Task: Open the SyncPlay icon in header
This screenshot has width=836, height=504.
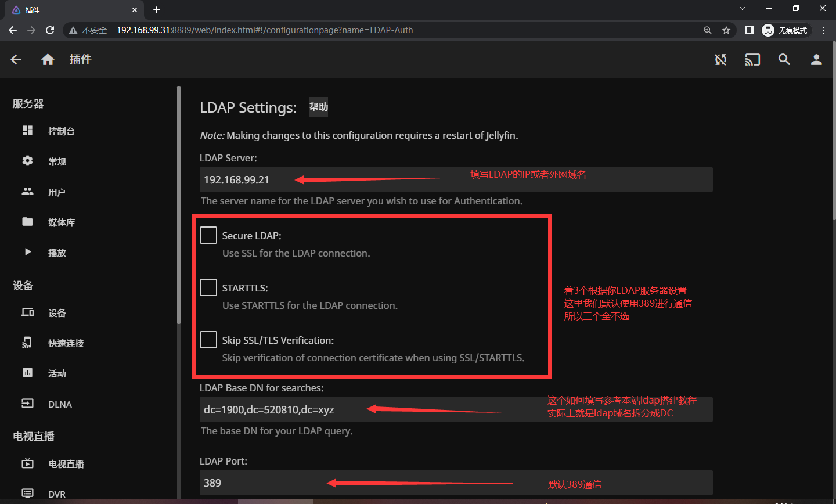Action: [720, 59]
